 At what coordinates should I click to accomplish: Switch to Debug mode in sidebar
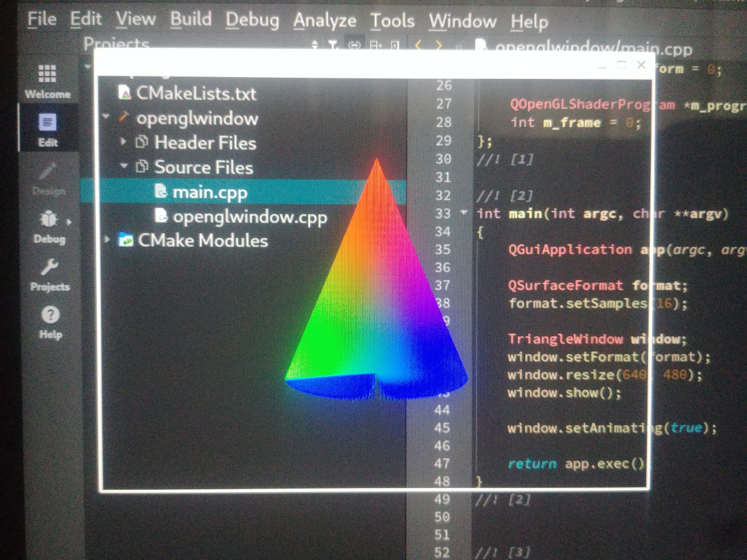click(x=49, y=226)
